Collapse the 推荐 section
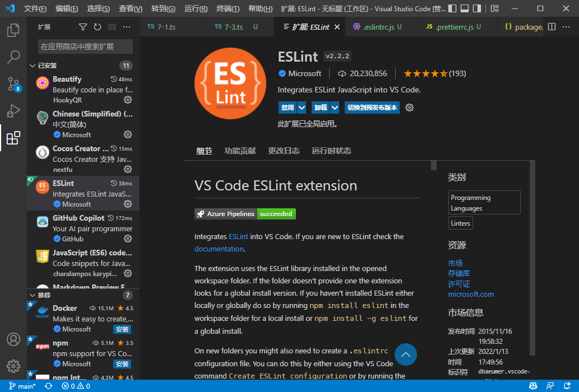The image size is (579, 392). (x=33, y=295)
